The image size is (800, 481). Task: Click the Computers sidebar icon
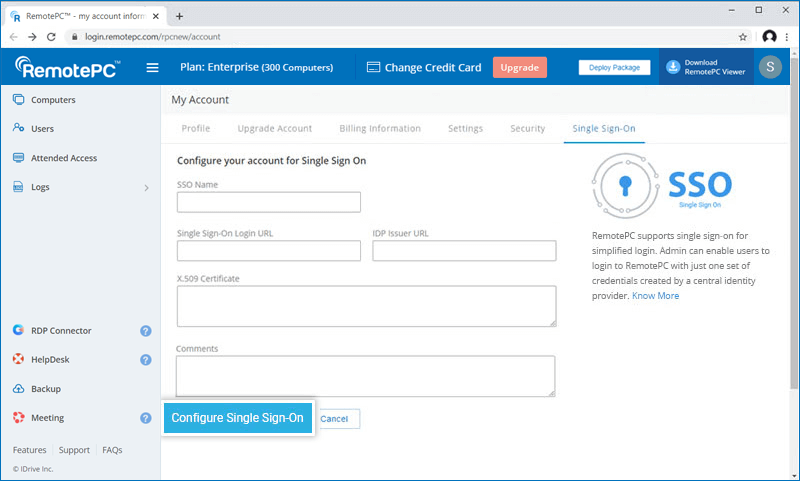click(19, 100)
